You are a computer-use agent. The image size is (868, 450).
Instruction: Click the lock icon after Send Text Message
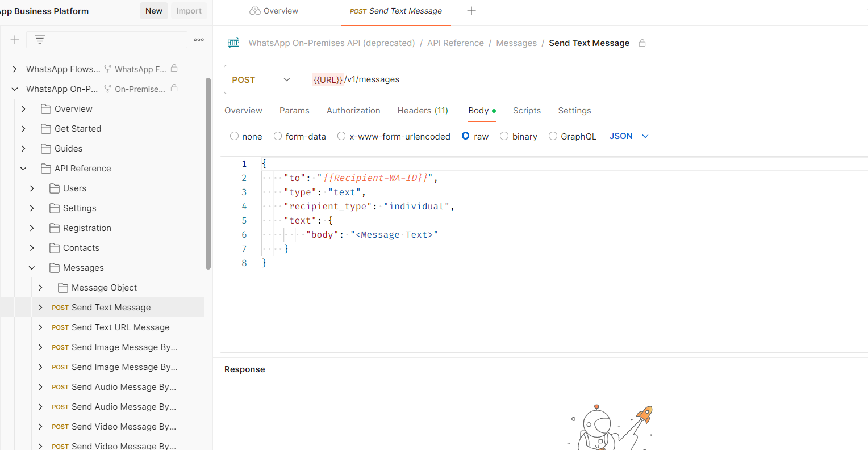pos(642,43)
